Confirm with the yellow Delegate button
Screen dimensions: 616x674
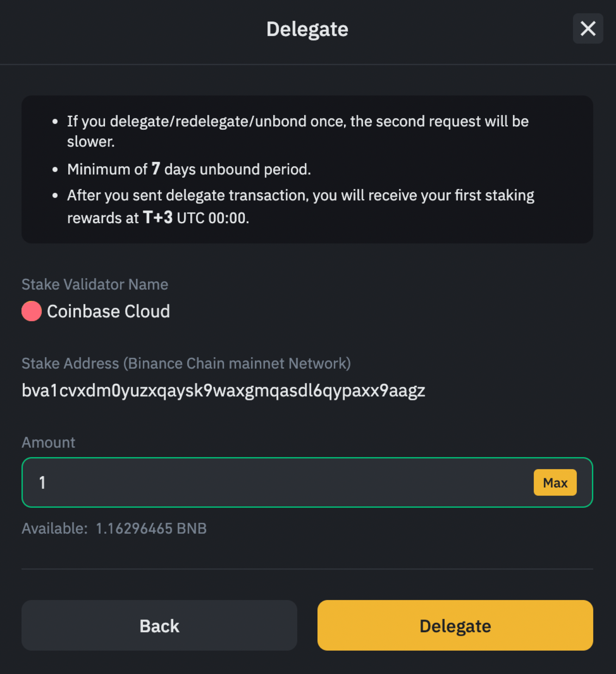[x=455, y=626]
